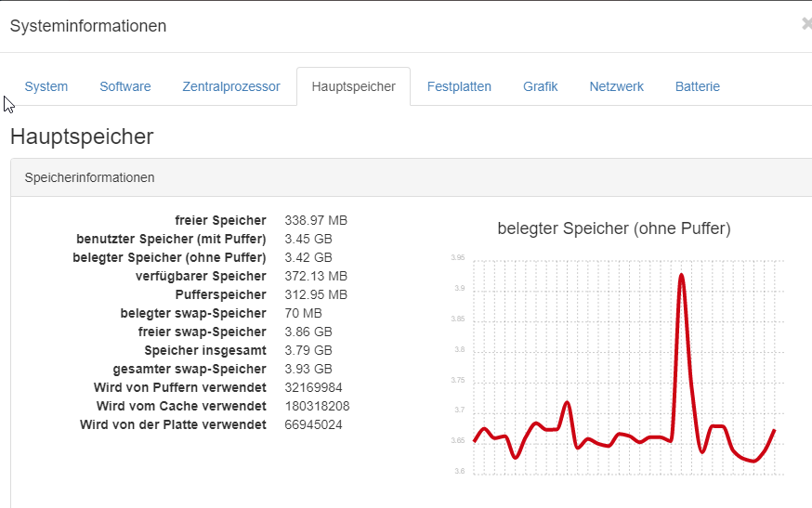Click the Pufferspeicher value 312.95 MB
Viewport: 812px width, 508px height.
pos(316,294)
